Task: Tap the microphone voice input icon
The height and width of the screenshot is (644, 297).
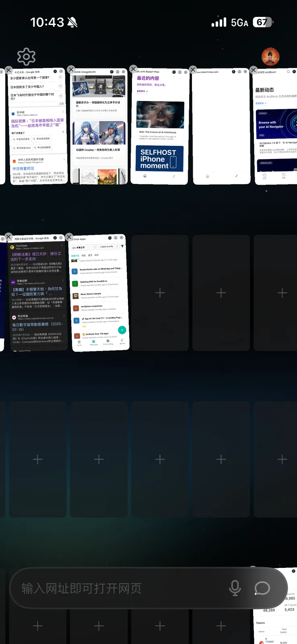Action: point(235,588)
